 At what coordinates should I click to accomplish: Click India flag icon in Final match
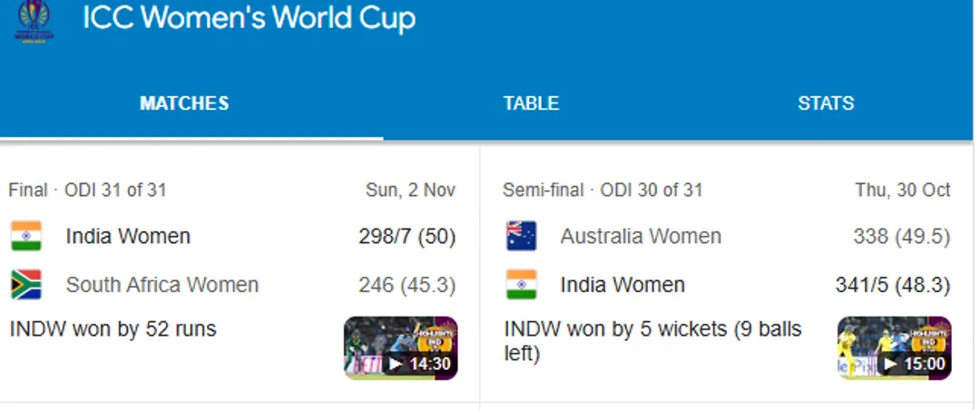point(26,237)
